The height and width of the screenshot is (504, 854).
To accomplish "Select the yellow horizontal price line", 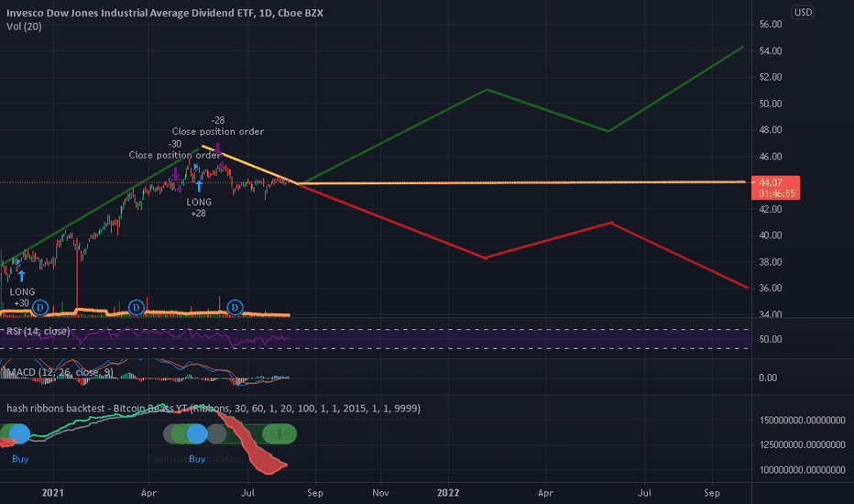I will click(521, 182).
